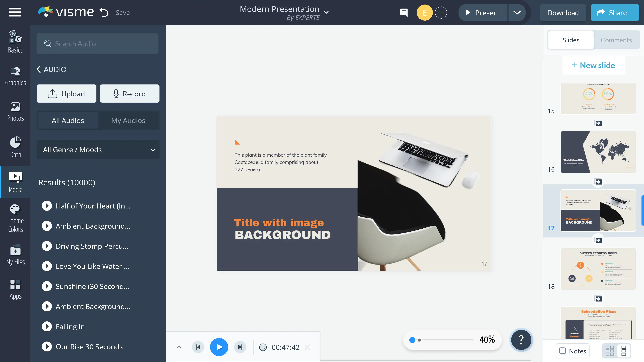Switch to the list slide view
Image resolution: width=644 pixels, height=362 pixels.
point(624,351)
